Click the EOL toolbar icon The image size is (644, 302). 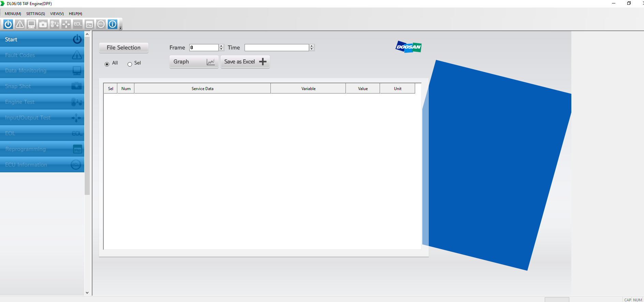click(x=78, y=24)
